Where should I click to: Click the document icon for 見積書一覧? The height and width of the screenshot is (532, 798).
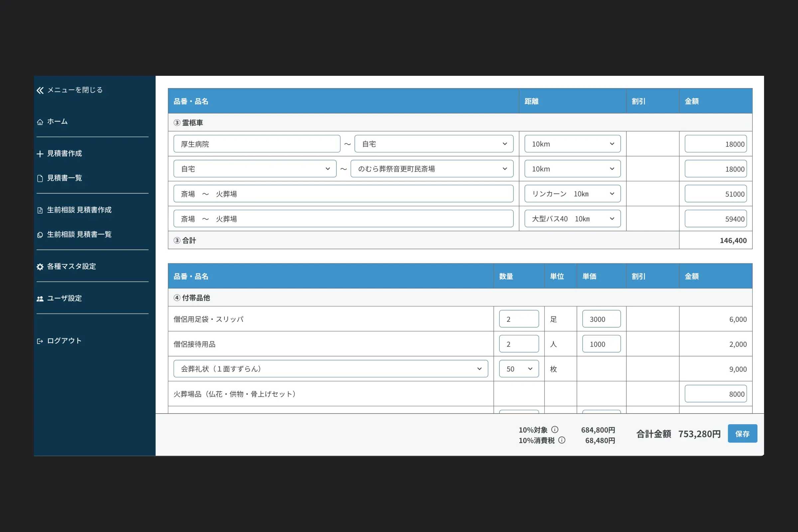click(40, 179)
